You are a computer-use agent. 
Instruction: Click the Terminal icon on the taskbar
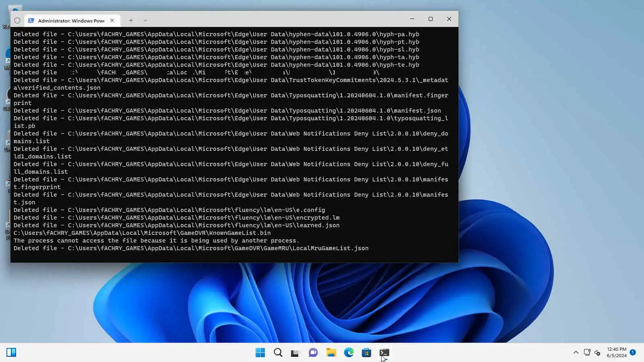pos(384,353)
